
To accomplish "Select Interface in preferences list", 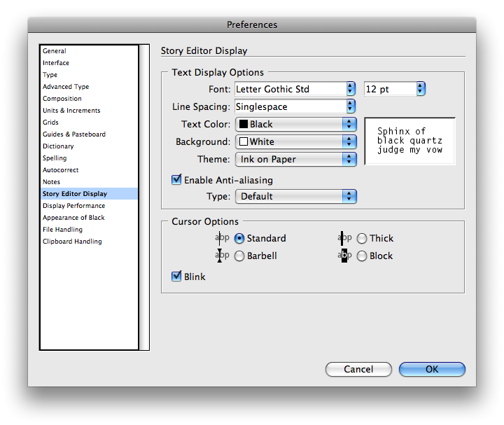I will point(89,63).
